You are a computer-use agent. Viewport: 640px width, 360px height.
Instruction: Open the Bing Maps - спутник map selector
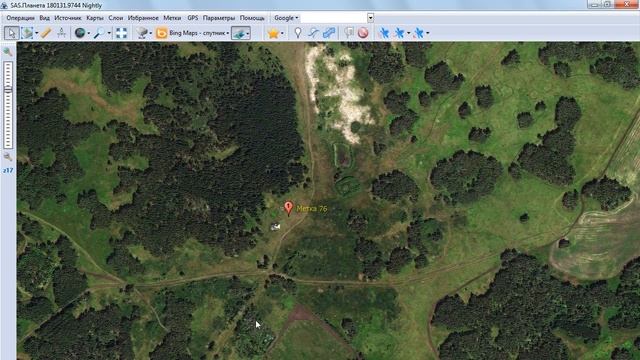pyautogui.click(x=193, y=33)
